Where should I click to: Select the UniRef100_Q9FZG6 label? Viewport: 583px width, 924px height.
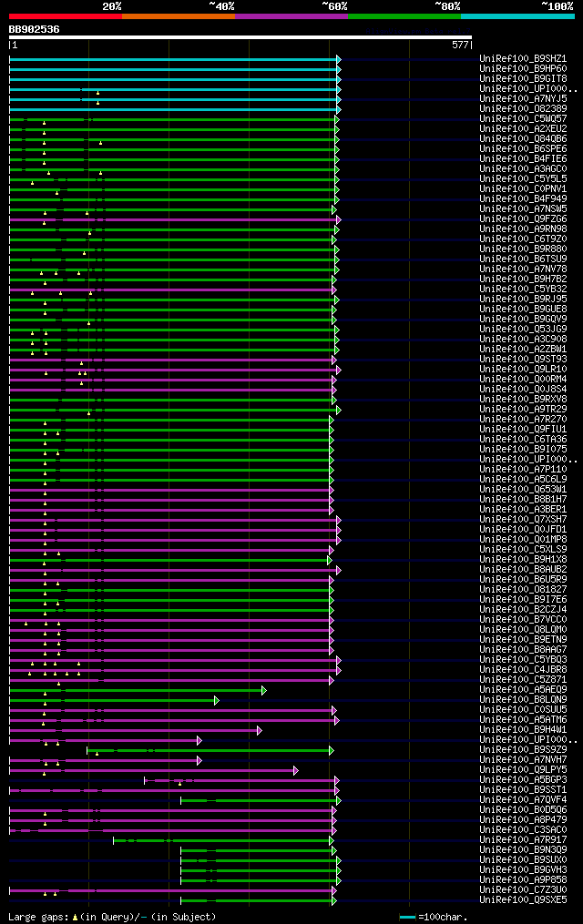[x=523, y=219]
